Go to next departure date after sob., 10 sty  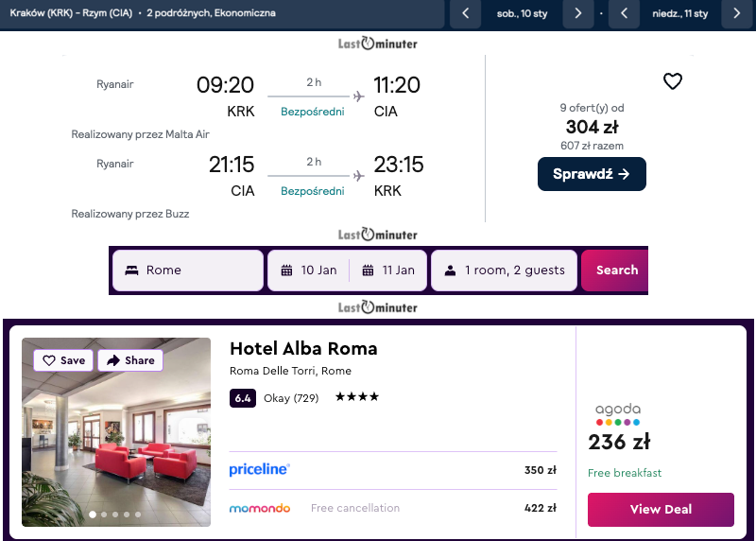578,14
